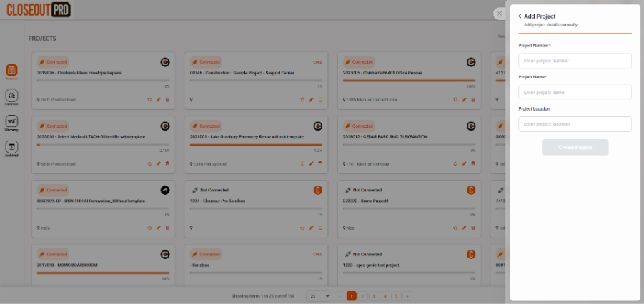
Task: Click the Project Name input field
Action: 575,92
